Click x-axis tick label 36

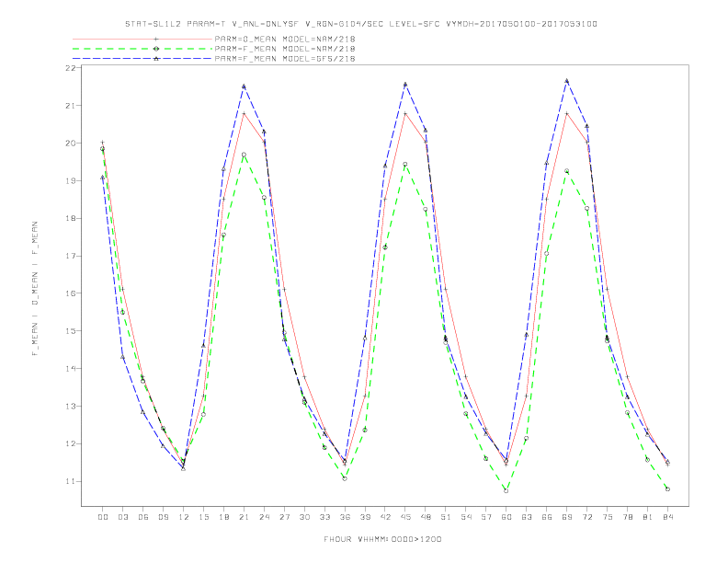tap(345, 517)
